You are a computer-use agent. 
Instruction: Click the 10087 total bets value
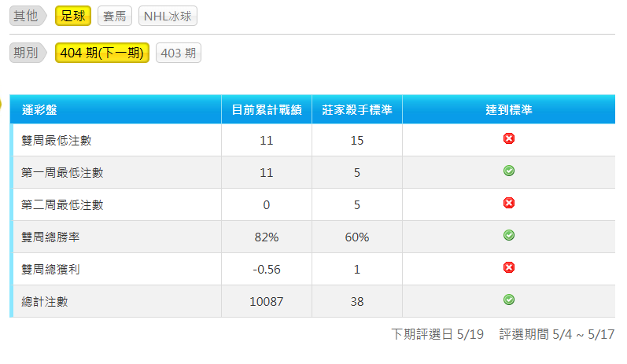coord(267,302)
